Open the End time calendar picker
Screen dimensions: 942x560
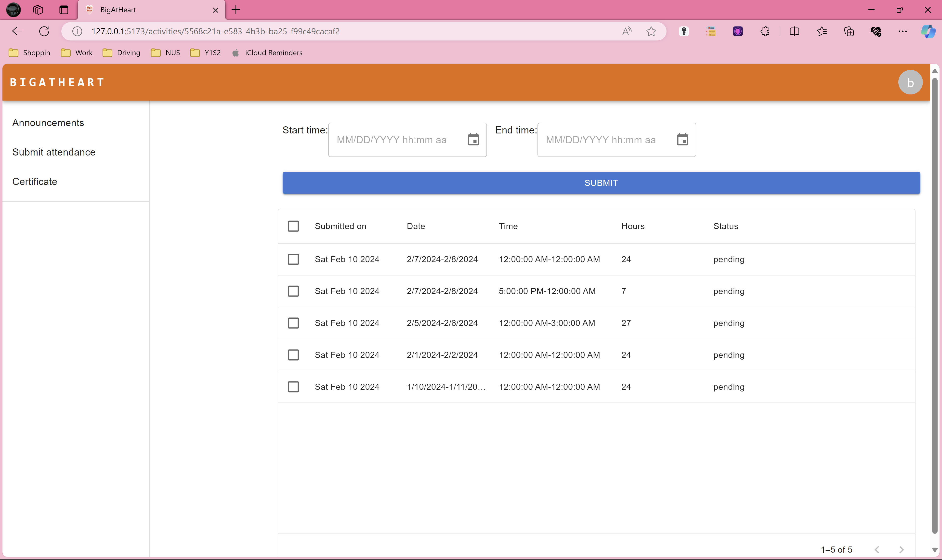coord(682,140)
